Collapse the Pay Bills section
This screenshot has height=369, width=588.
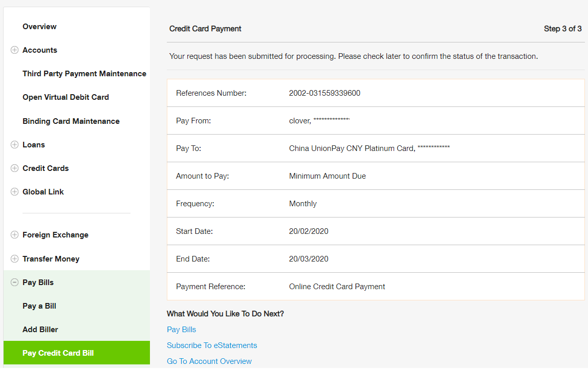15,282
